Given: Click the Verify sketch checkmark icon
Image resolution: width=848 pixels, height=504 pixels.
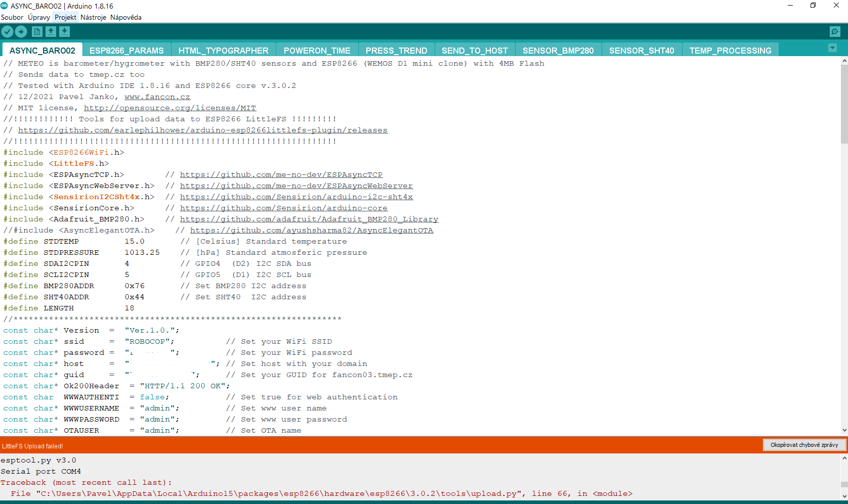Looking at the screenshot, I should [x=7, y=31].
